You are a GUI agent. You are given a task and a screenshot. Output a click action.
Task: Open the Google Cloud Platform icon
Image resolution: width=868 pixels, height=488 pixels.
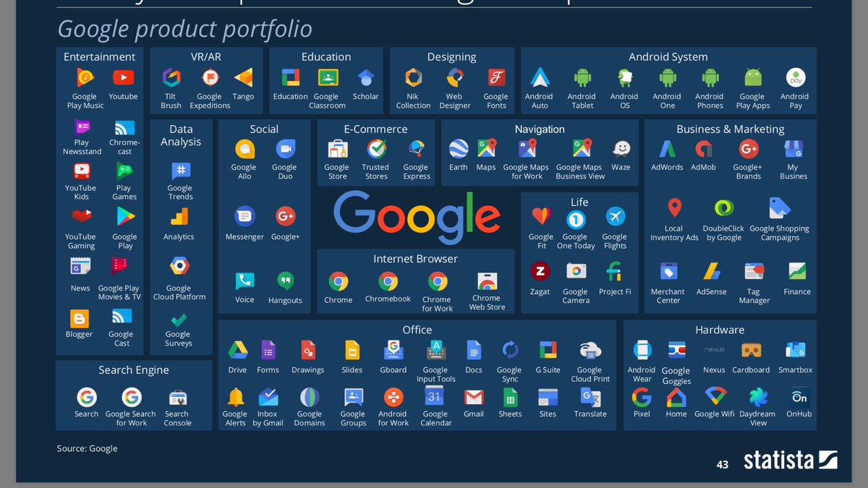(179, 266)
